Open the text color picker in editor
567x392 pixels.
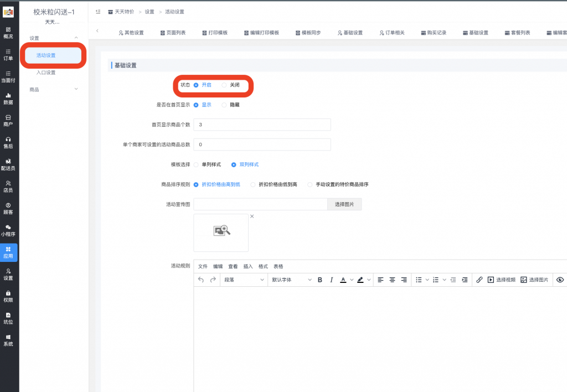point(344,280)
